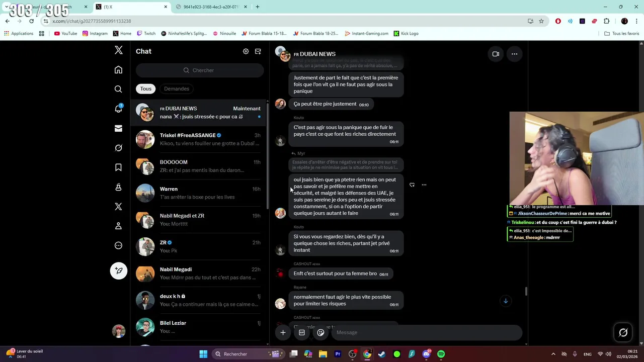Viewport: 644px width, 362px height.
Task: Click the ENG language indicator in taskbar
Action: pos(587,354)
